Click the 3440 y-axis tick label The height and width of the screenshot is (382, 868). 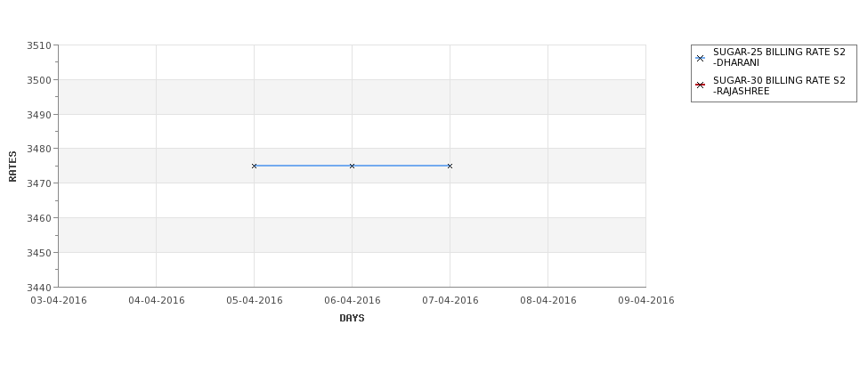39,288
